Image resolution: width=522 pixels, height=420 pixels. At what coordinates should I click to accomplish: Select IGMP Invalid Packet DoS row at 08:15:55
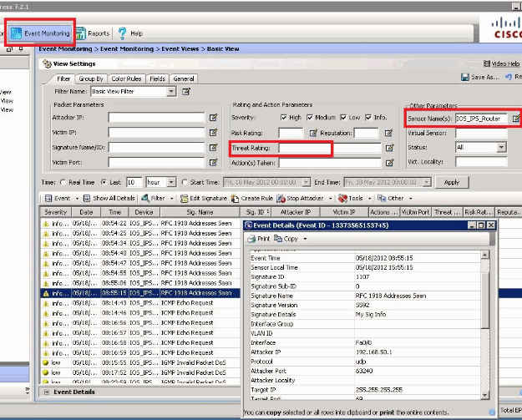[x=140, y=362]
